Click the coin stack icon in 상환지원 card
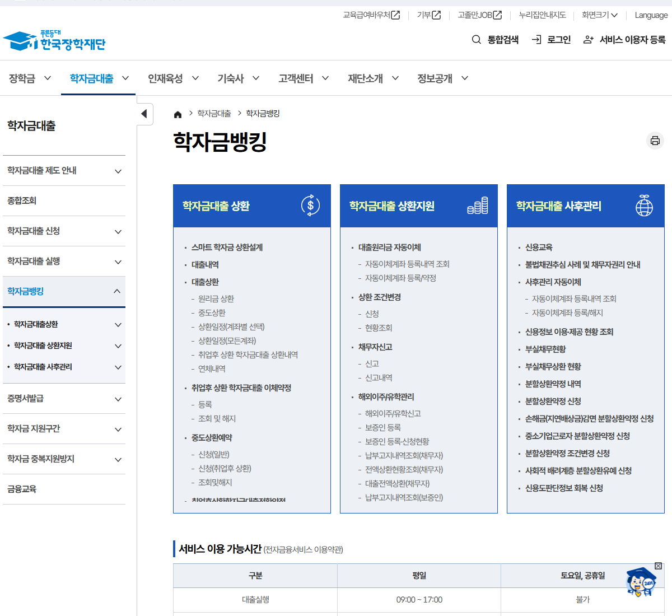The height and width of the screenshot is (616, 672). pos(478,206)
